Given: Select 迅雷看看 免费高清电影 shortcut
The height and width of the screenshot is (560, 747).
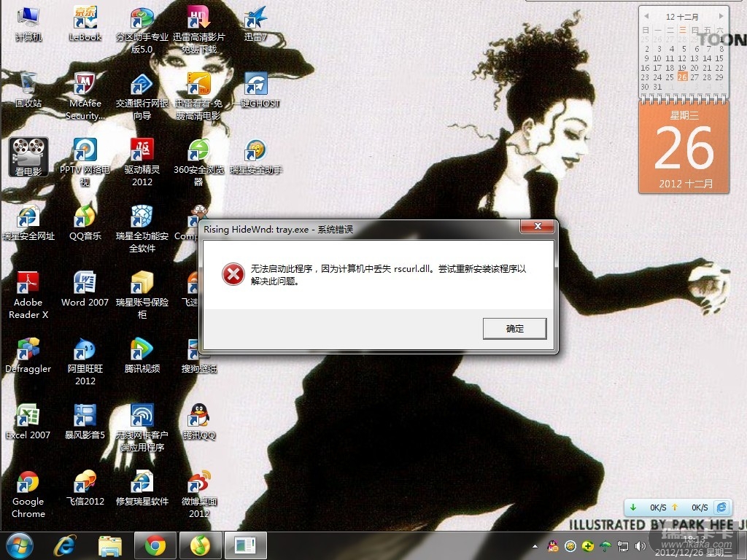Looking at the screenshot, I should (199, 96).
